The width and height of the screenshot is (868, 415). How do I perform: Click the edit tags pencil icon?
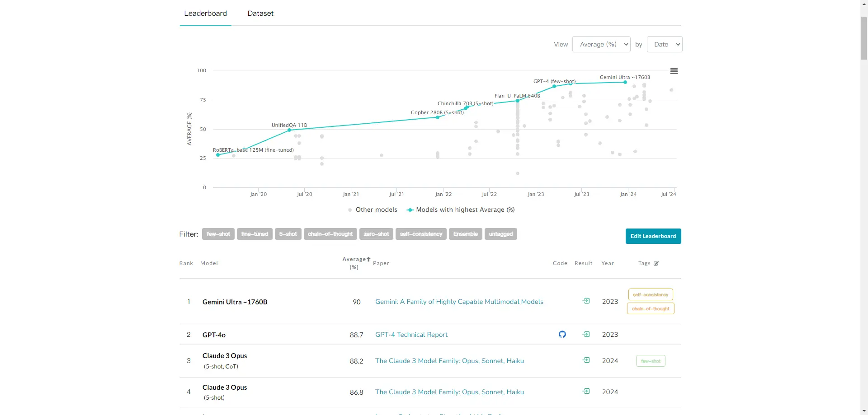coord(656,263)
